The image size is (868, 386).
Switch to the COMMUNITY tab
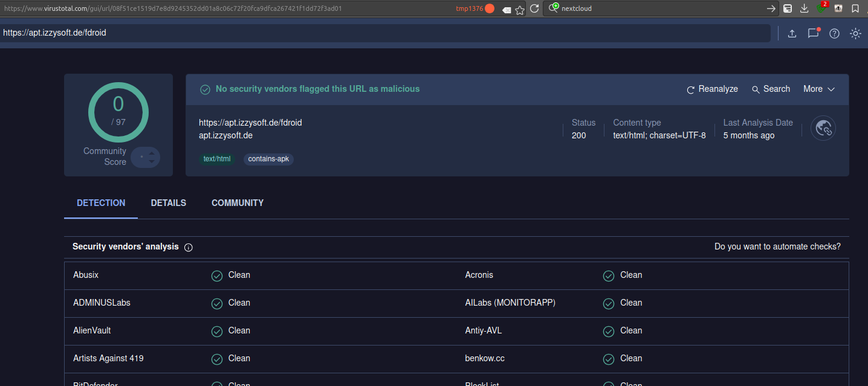point(238,203)
